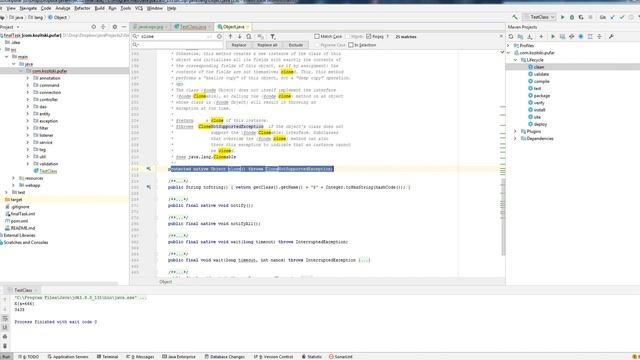Click Replace all button
The height and width of the screenshot is (360, 640).
point(267,45)
